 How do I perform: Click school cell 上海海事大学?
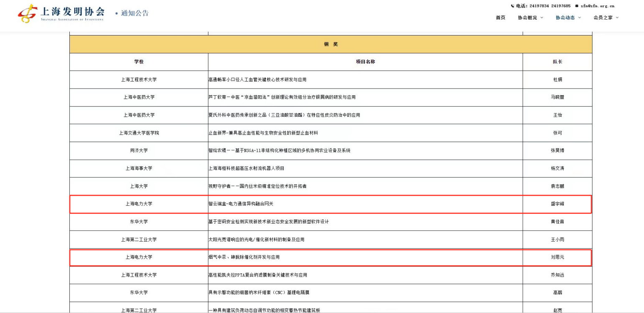[139, 168]
